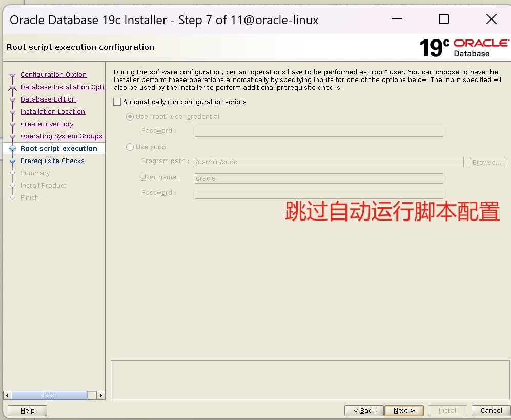
Task: Minimize the installer window
Action: 397,19
